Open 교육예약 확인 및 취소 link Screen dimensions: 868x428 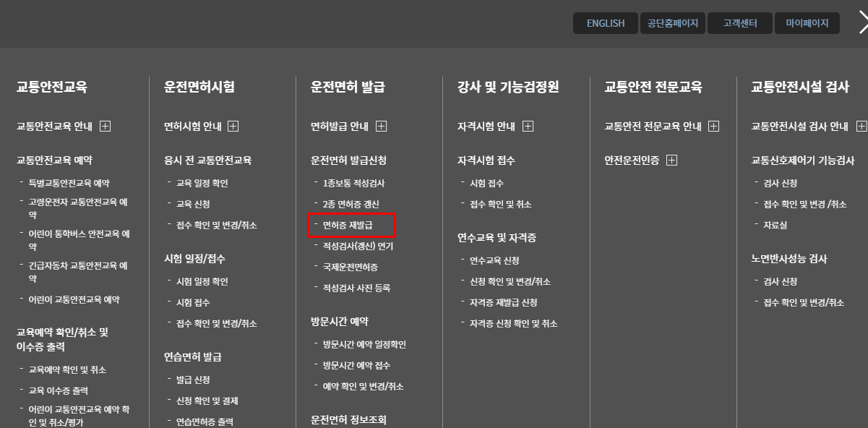click(67, 370)
